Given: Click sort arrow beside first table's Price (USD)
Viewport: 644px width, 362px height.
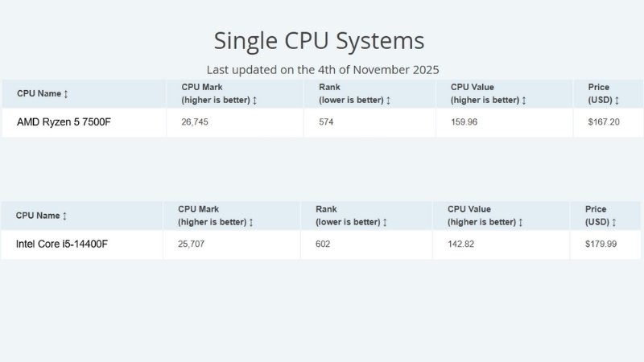Looking at the screenshot, I should pos(617,100).
